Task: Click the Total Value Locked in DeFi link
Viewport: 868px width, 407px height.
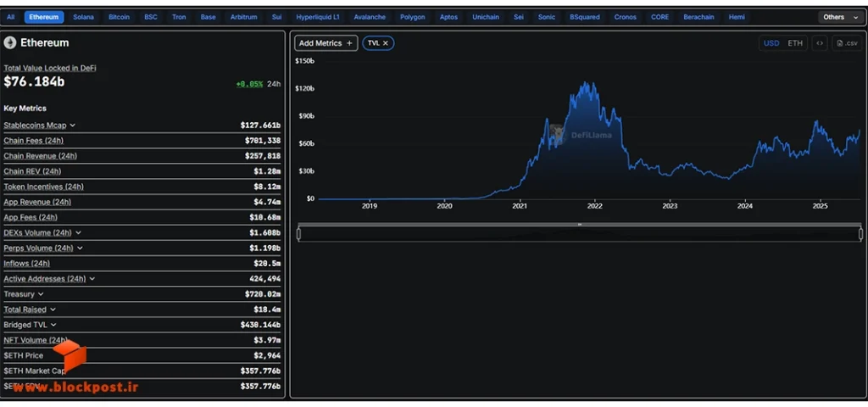Action: click(50, 68)
